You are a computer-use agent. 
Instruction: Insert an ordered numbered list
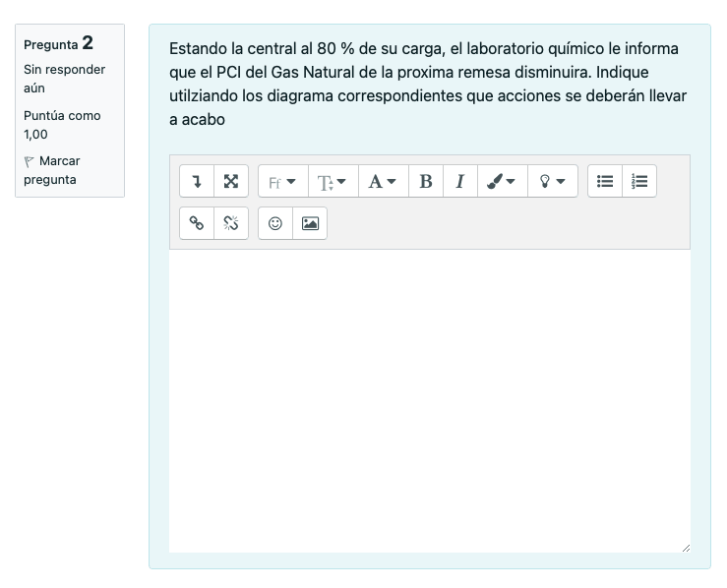(x=638, y=181)
